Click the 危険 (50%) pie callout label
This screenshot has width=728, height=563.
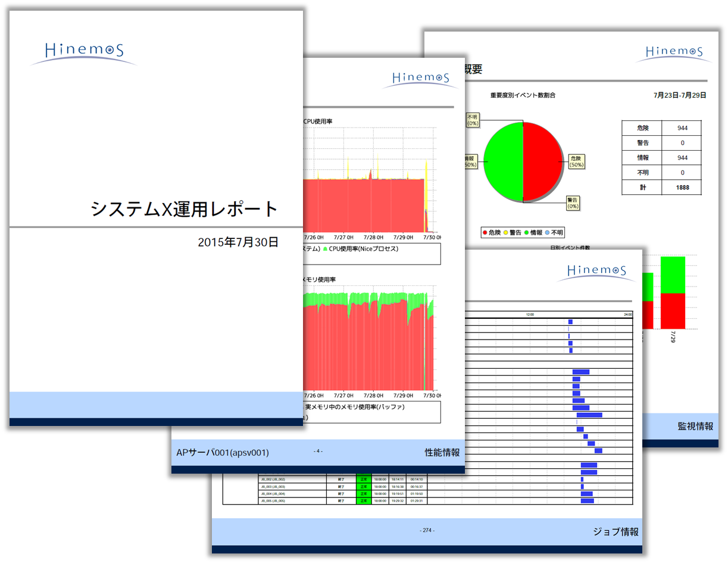point(576,161)
